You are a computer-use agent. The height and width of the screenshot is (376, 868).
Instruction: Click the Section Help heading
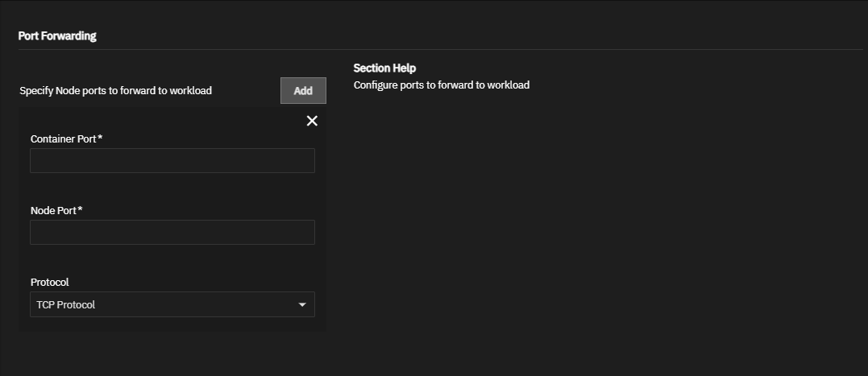tap(384, 68)
